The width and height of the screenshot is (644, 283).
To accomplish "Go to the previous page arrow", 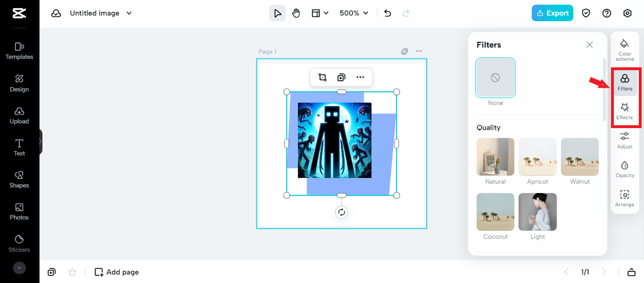I will coord(566,272).
